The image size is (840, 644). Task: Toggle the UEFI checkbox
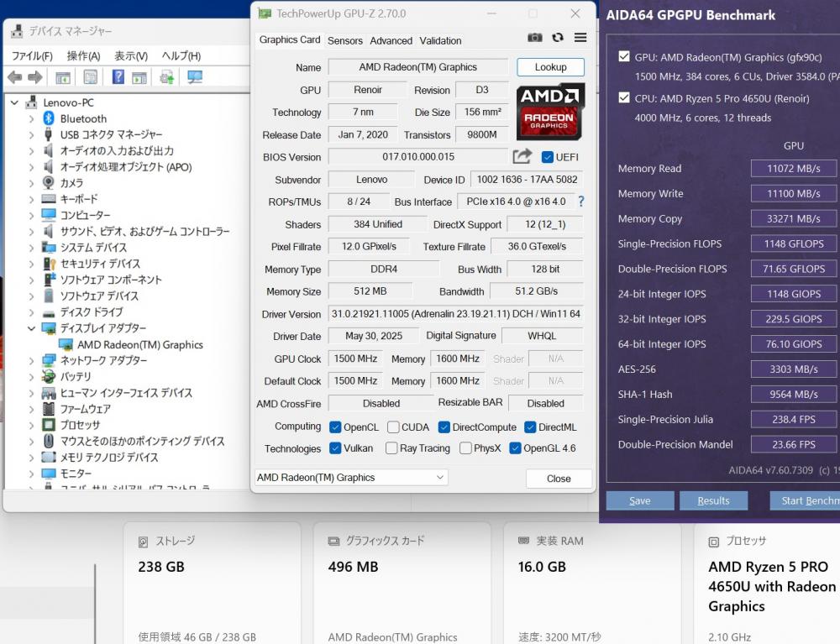click(x=547, y=157)
